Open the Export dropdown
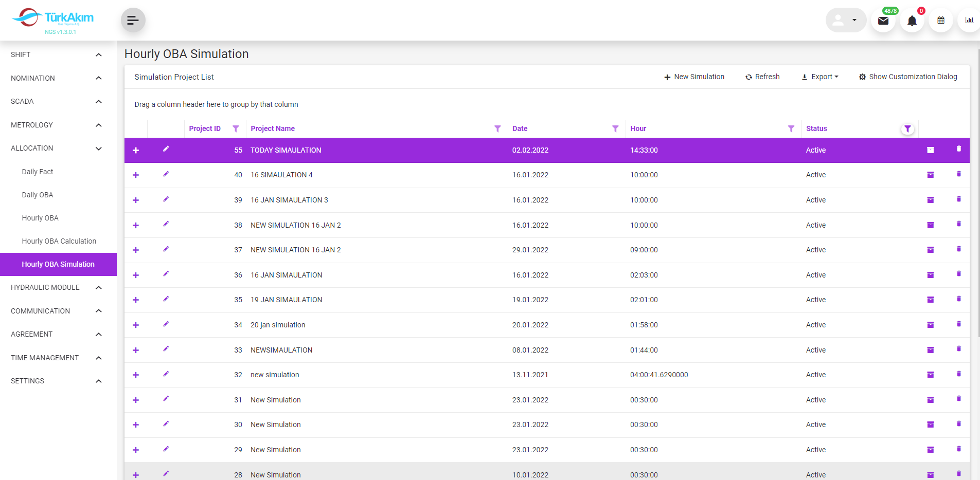Screen dimensions: 980x480 pyautogui.click(x=820, y=77)
